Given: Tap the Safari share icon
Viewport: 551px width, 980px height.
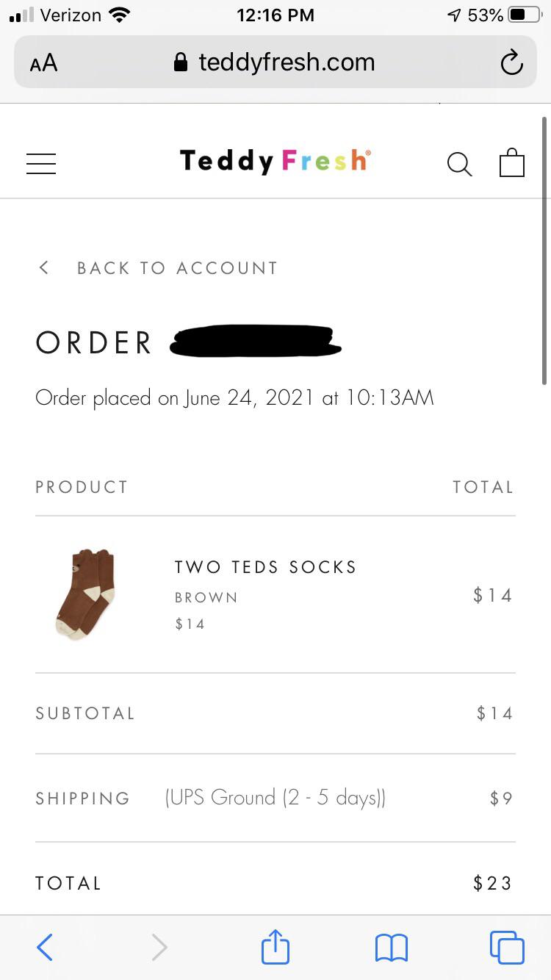Looking at the screenshot, I should (x=275, y=947).
